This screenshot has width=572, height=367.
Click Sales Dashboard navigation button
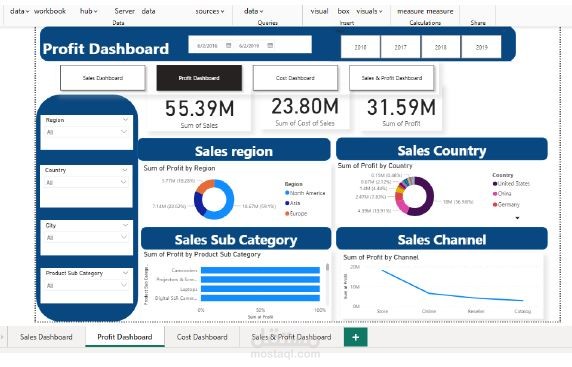point(103,78)
